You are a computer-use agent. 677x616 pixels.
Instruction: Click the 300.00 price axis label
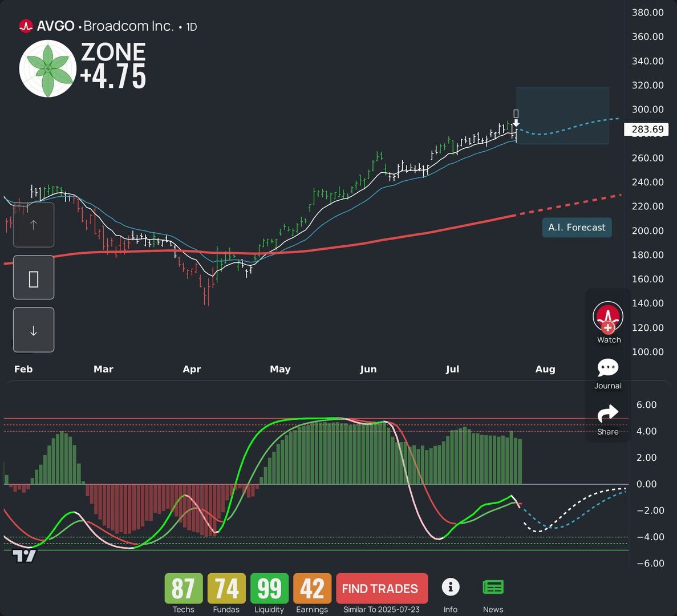648,109
